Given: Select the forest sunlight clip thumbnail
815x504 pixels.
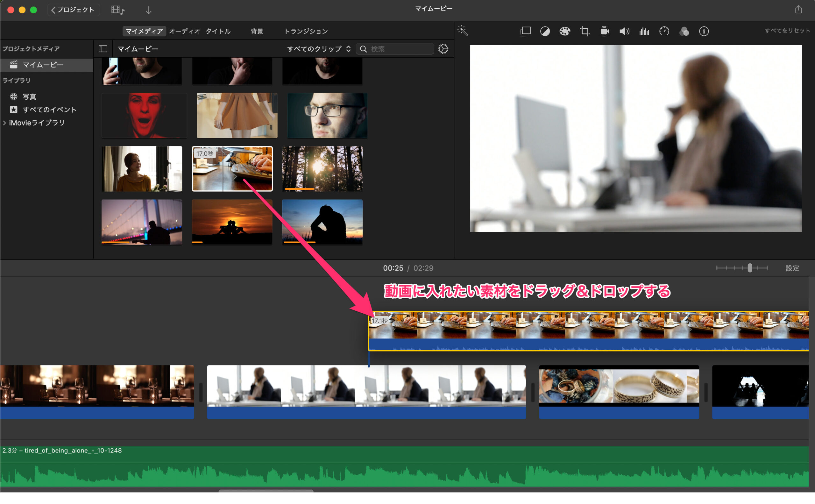Looking at the screenshot, I should coord(322,169).
